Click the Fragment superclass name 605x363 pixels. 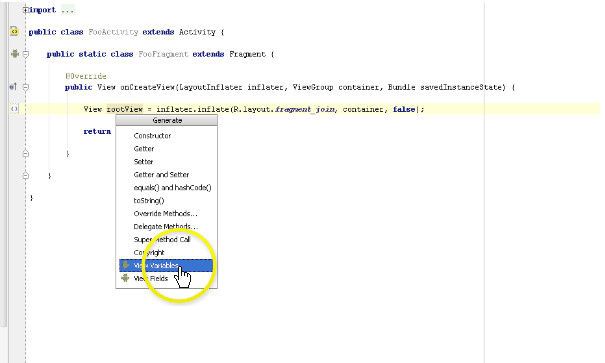pos(247,54)
